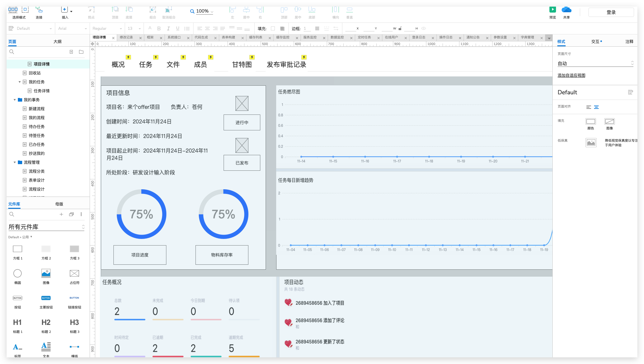This screenshot has height=364, width=644.
Task: Select the 连接 connector tool
Action: click(x=39, y=10)
